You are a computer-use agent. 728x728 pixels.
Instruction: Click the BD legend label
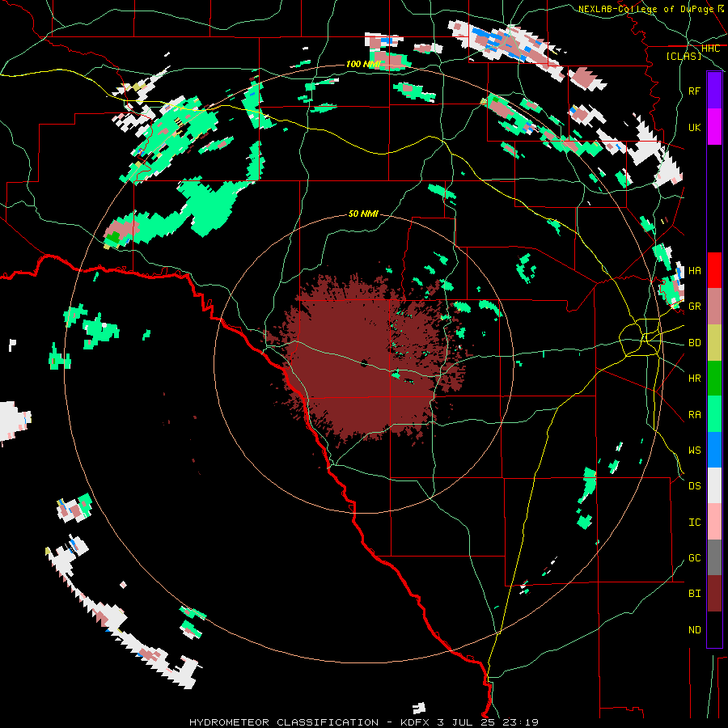point(695,343)
